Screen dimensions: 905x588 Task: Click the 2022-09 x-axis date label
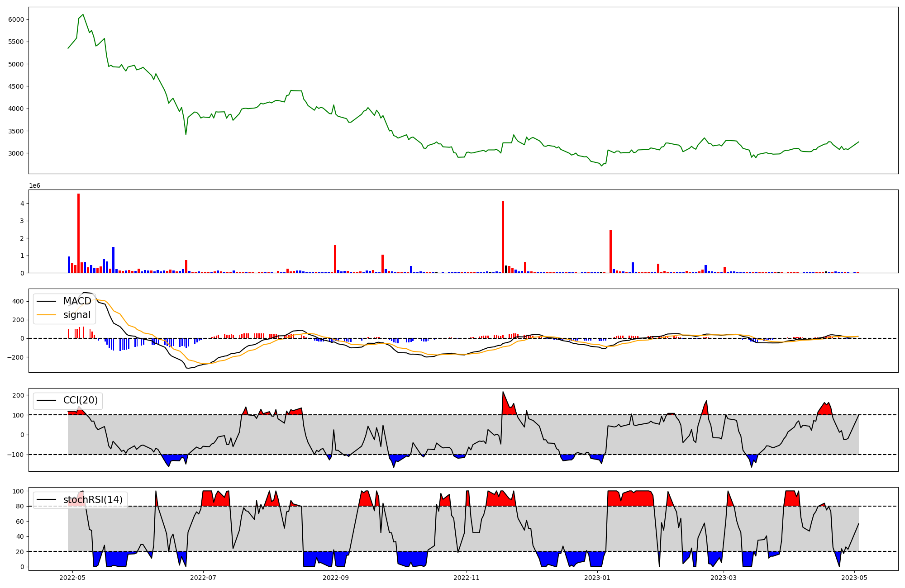[x=336, y=578]
